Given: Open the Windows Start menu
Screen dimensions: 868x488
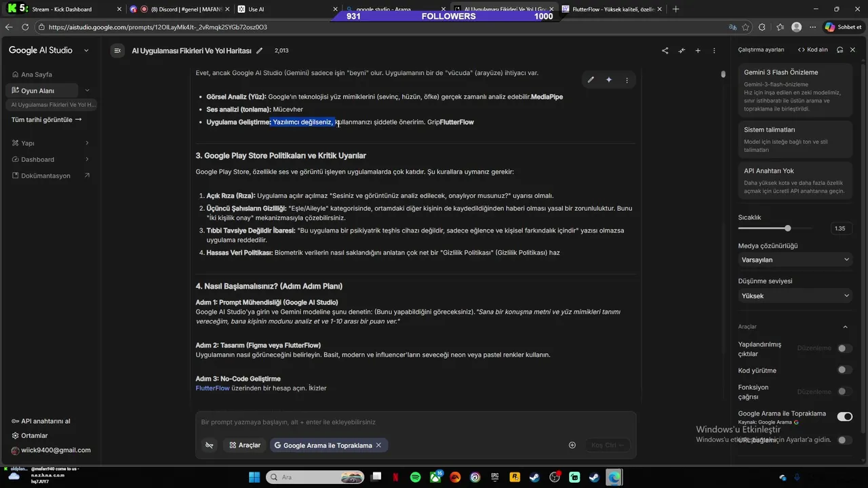Looking at the screenshot, I should tap(254, 477).
